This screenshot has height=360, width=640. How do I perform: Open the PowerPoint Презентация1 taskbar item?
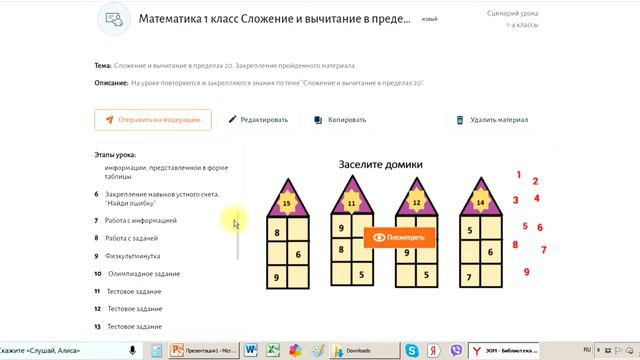point(204,351)
